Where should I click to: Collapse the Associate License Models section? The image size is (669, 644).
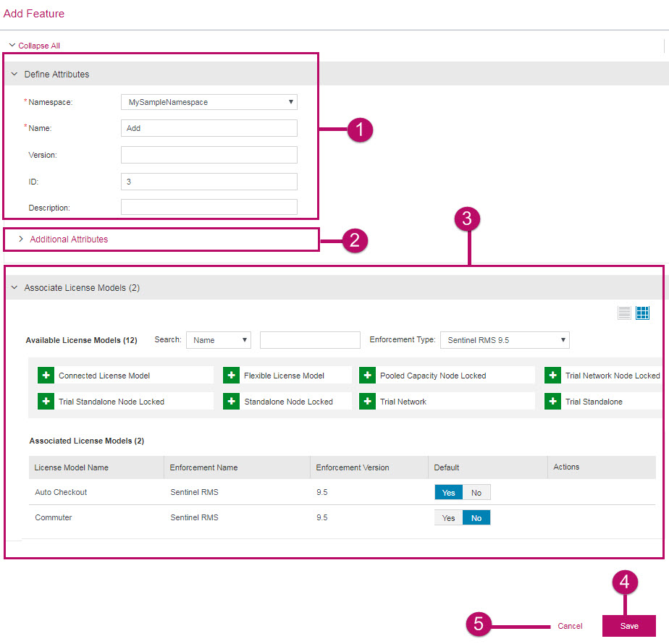pyautogui.click(x=14, y=287)
